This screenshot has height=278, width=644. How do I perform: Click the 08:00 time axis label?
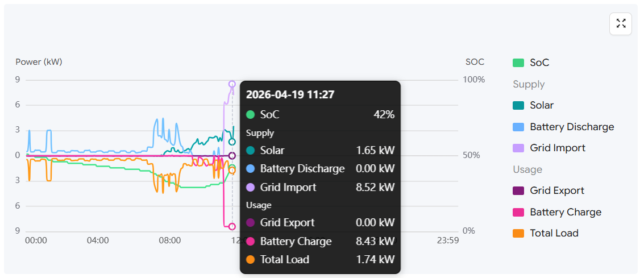coord(170,240)
